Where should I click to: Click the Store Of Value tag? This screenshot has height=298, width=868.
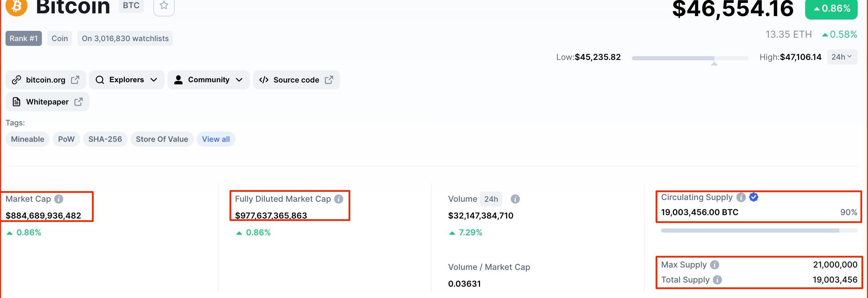(x=162, y=139)
